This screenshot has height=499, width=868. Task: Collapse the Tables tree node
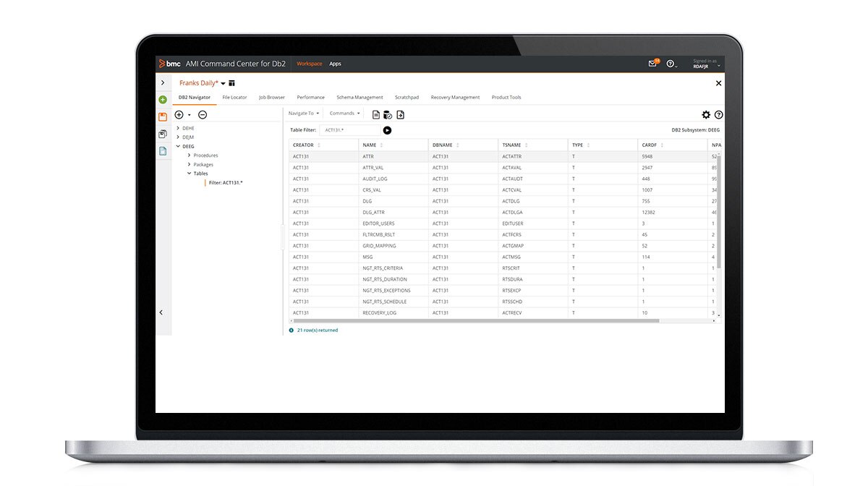(189, 174)
